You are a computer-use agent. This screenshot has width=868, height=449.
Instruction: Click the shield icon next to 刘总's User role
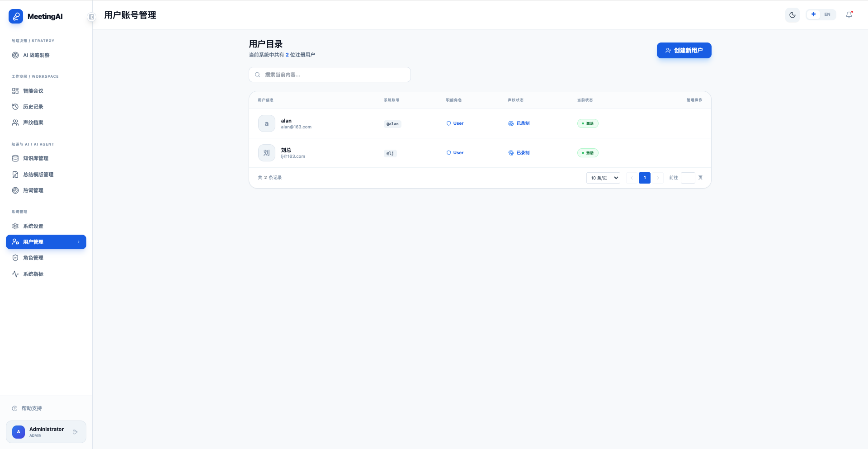448,153
